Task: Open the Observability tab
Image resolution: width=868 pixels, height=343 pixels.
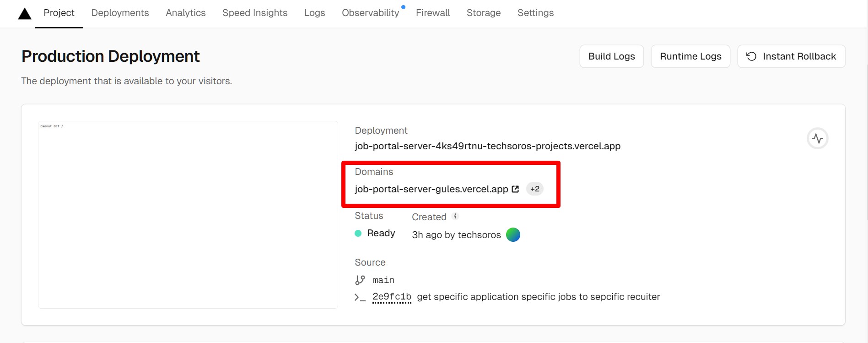Action: coord(370,13)
